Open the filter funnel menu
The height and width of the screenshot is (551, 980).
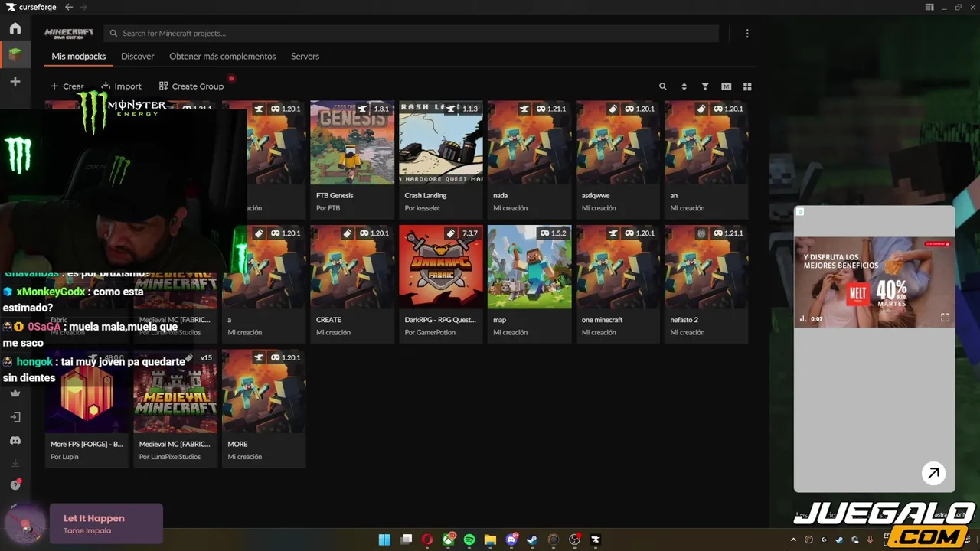tap(705, 86)
